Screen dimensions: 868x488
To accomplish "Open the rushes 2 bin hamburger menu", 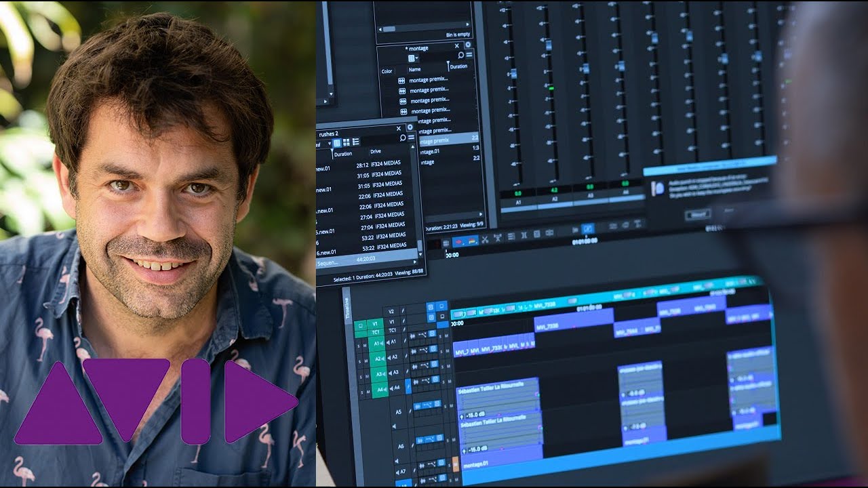I will (411, 138).
